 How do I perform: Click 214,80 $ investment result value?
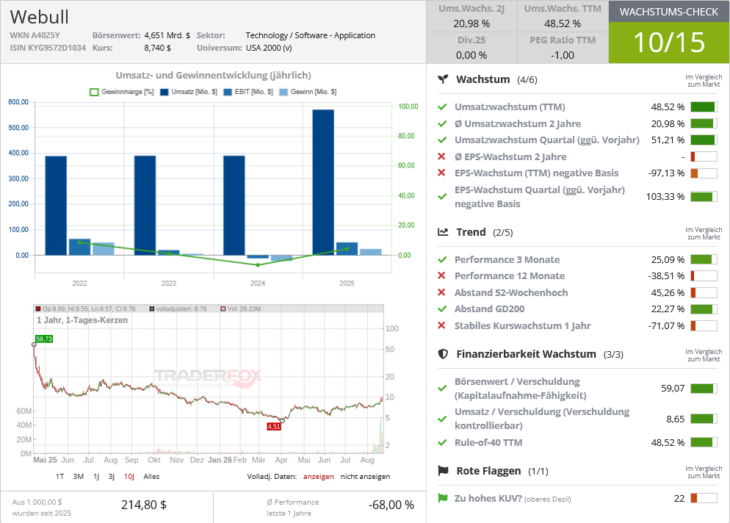[144, 505]
